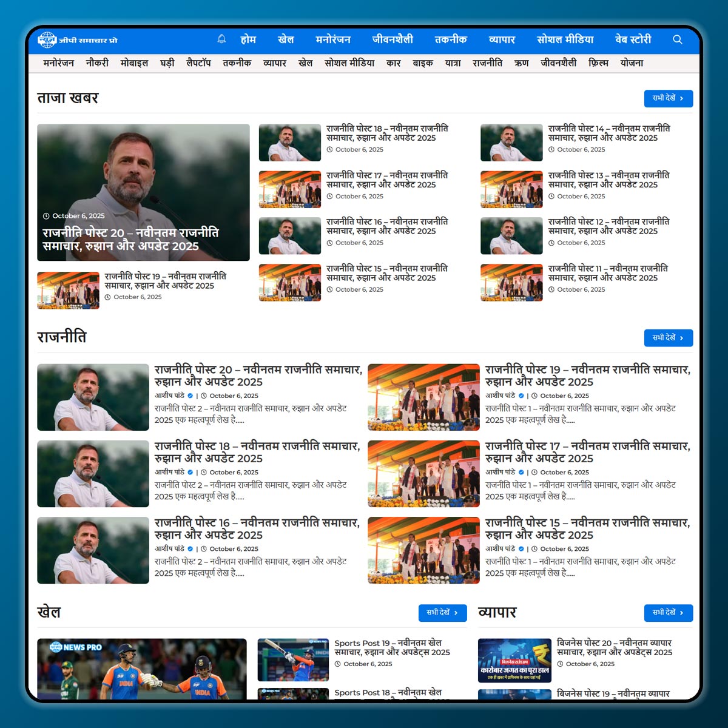Expand ताजा खबर with सभी देखें button
728x728 pixels.
click(x=668, y=98)
